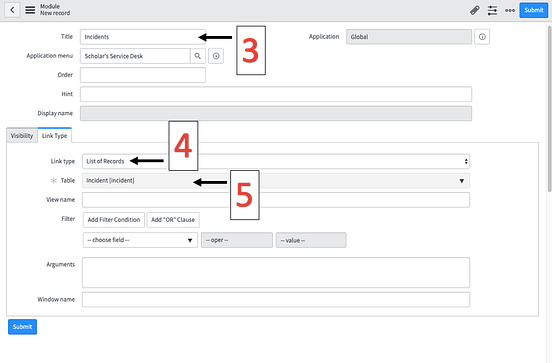Click the paperclip attachments icon
The width and height of the screenshot is (552, 363).
475,10
